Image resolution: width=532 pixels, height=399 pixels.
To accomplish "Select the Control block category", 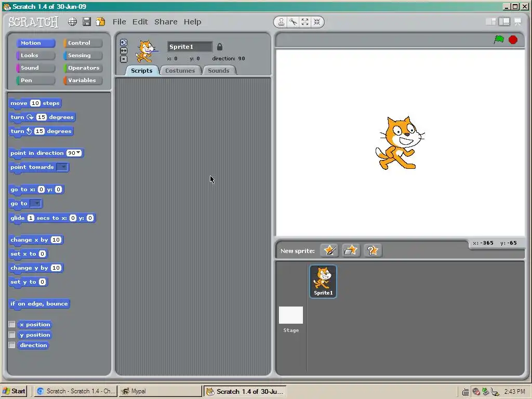I will (83, 43).
